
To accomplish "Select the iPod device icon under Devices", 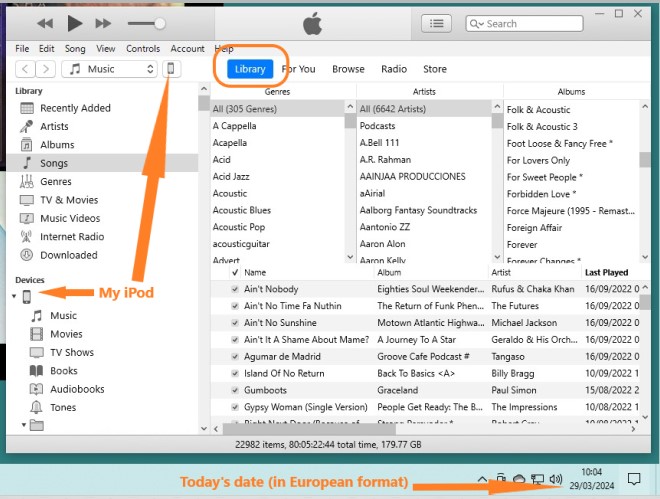I will coord(27,297).
